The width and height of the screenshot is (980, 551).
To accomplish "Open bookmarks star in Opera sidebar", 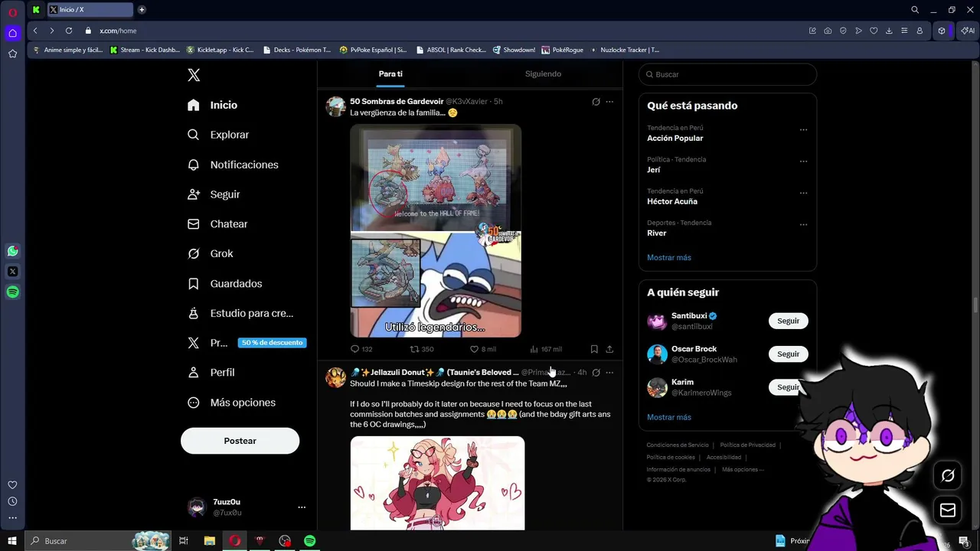I will tap(12, 54).
